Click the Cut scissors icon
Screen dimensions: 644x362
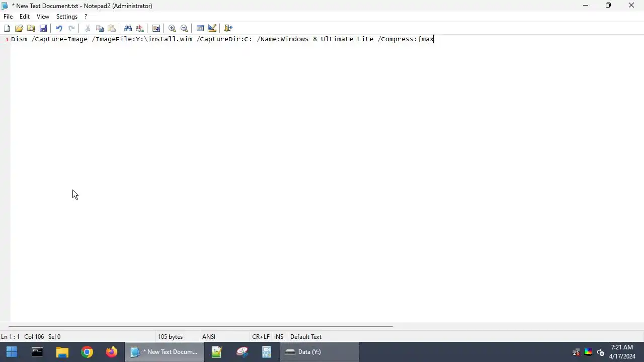click(88, 28)
